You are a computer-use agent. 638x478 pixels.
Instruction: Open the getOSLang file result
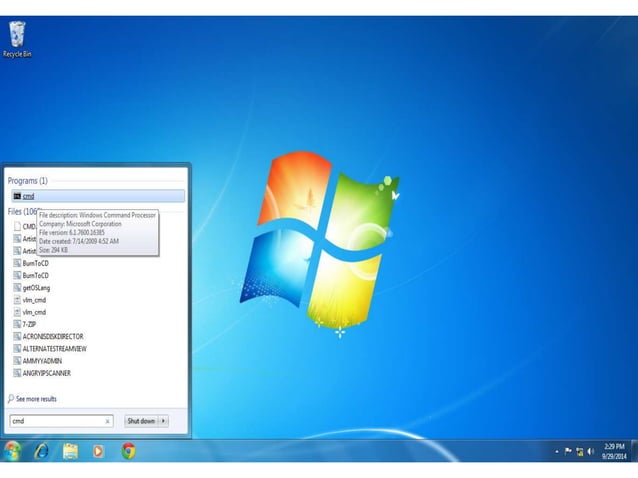coord(32,288)
